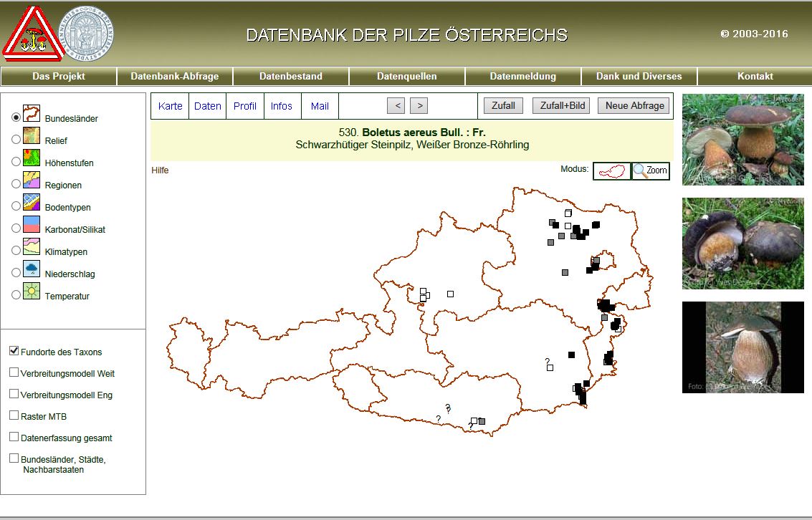Open the Datenbank-Abfrage menu
The width and height of the screenshot is (812, 520).
coord(174,76)
